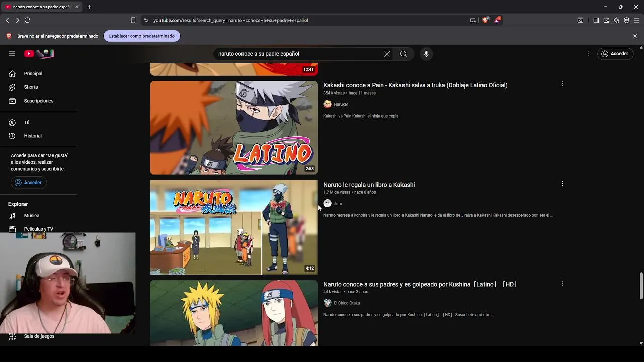The width and height of the screenshot is (644, 362).
Task: Click the page vertical scrollbar thumb
Action: (x=641, y=286)
